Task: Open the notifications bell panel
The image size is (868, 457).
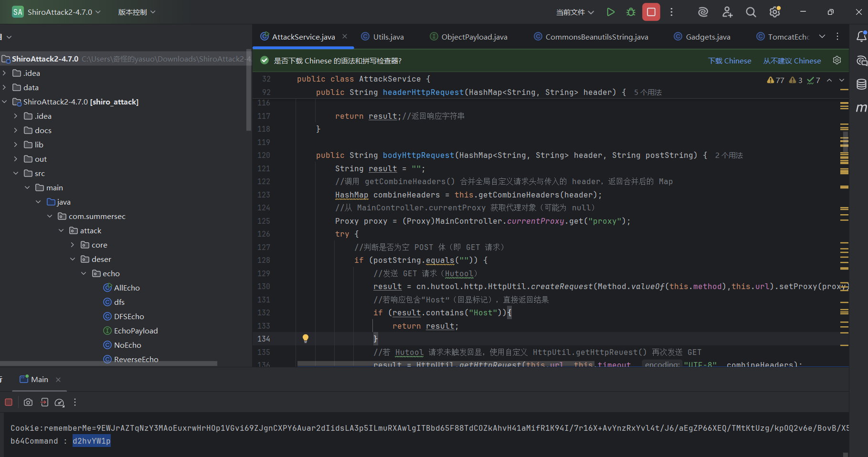Action: tap(861, 37)
